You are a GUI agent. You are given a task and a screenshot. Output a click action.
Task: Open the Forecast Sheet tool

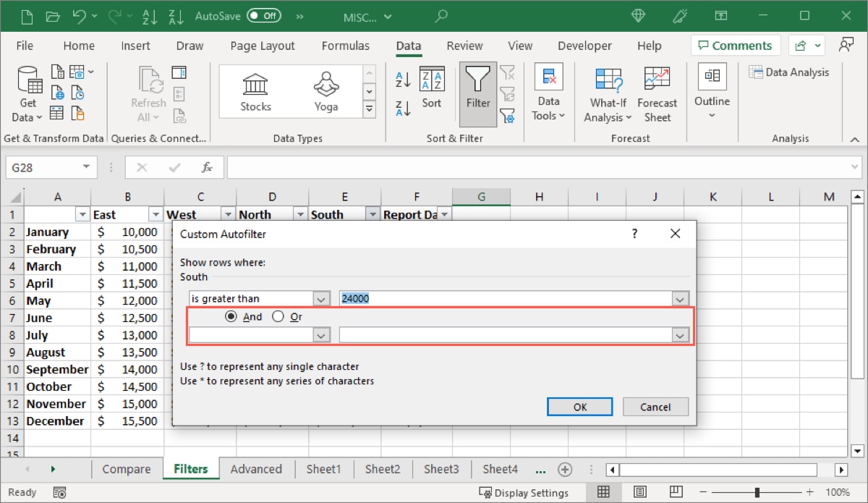pos(657,94)
